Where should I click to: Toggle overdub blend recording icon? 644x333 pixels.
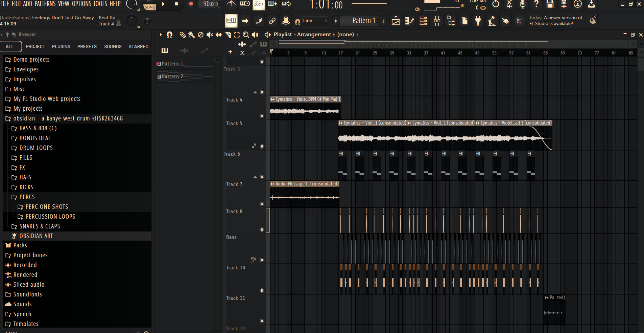(272, 4)
